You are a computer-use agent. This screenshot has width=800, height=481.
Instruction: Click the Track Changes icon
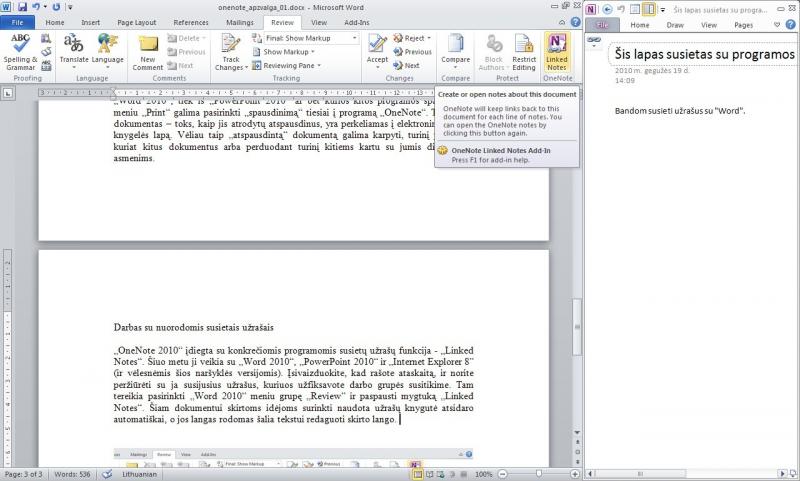(x=231, y=44)
